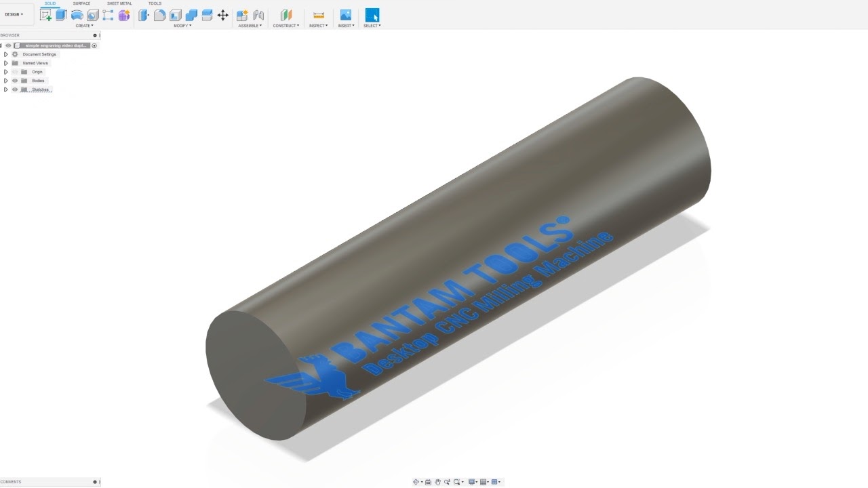
Task: Open the Construct dropdown menu
Action: tap(286, 26)
